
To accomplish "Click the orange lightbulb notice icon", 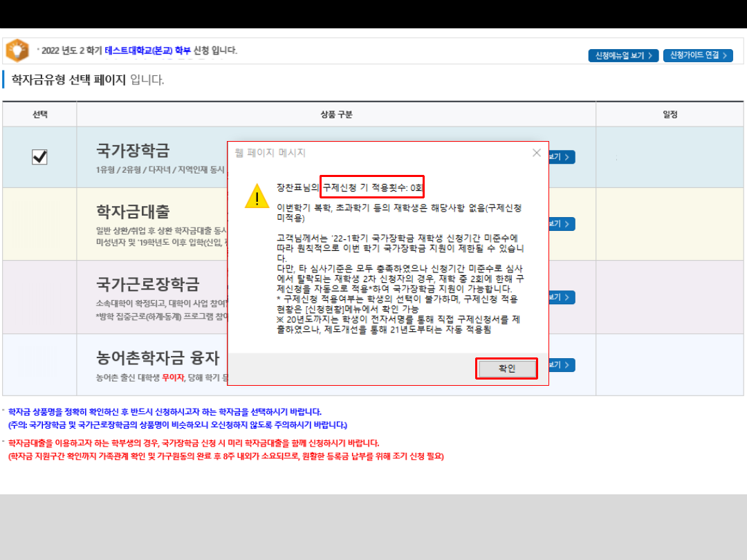I will 17,50.
